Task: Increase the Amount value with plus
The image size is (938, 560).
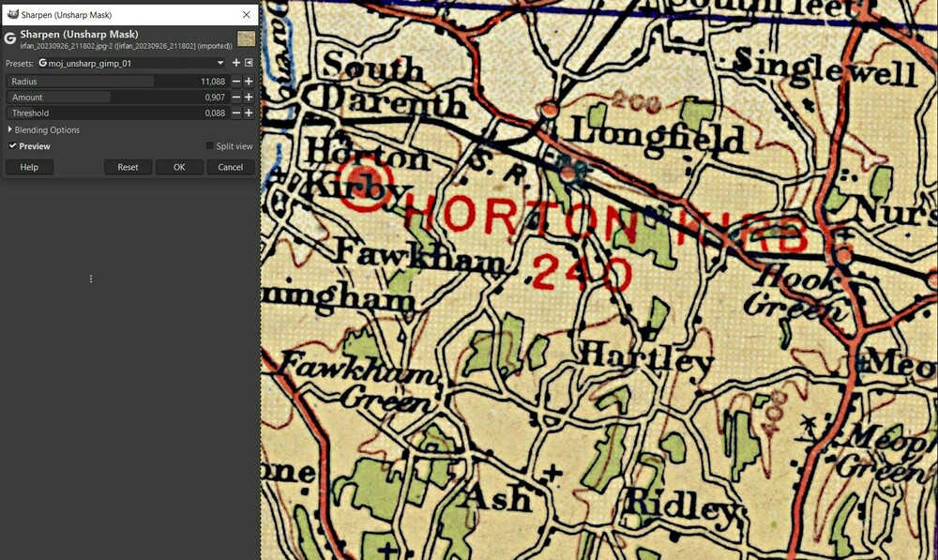Action: [x=249, y=97]
